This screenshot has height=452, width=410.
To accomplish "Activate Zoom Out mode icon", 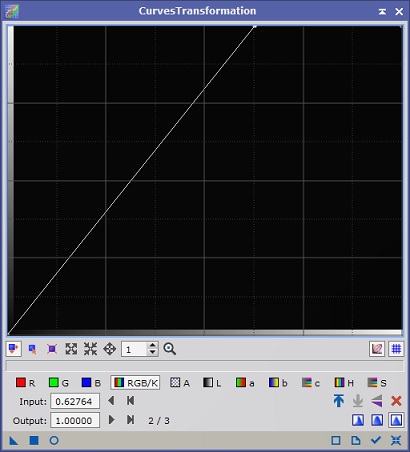I will 90,349.
